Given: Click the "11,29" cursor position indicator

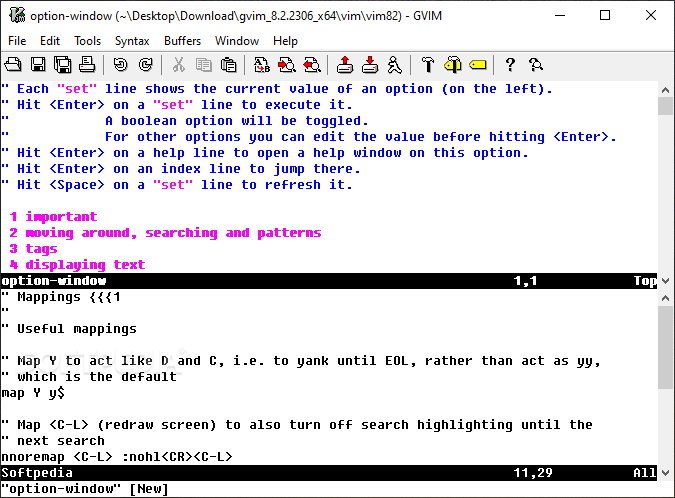Looking at the screenshot, I should point(533,473).
